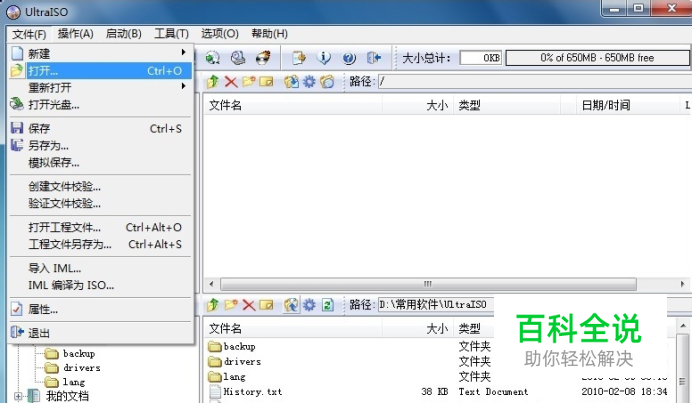Image resolution: width=692 pixels, height=403 pixels.
Task: Choose IML 编译为 ISO... menu item
Action: pos(101,285)
